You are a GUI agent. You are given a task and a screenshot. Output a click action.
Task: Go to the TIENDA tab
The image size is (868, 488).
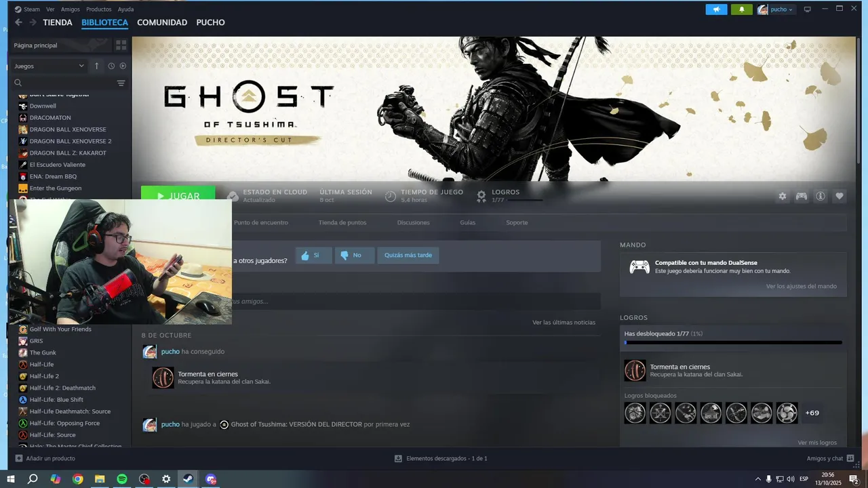58,22
